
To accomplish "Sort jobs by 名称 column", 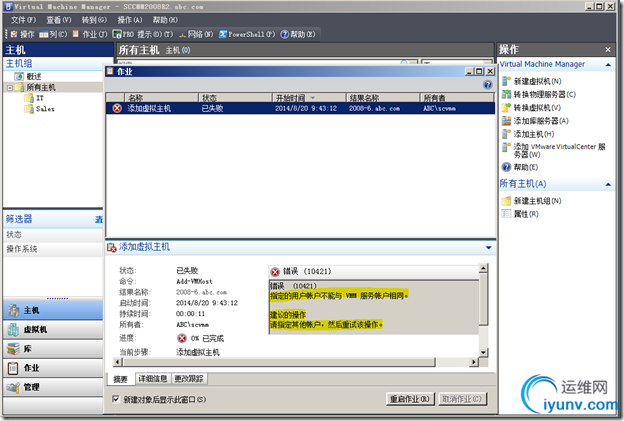I will click(x=161, y=98).
